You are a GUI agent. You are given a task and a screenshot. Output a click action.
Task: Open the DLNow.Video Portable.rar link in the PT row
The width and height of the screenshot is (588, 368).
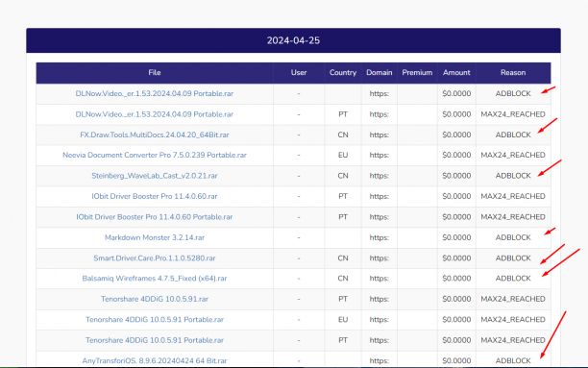(x=154, y=114)
